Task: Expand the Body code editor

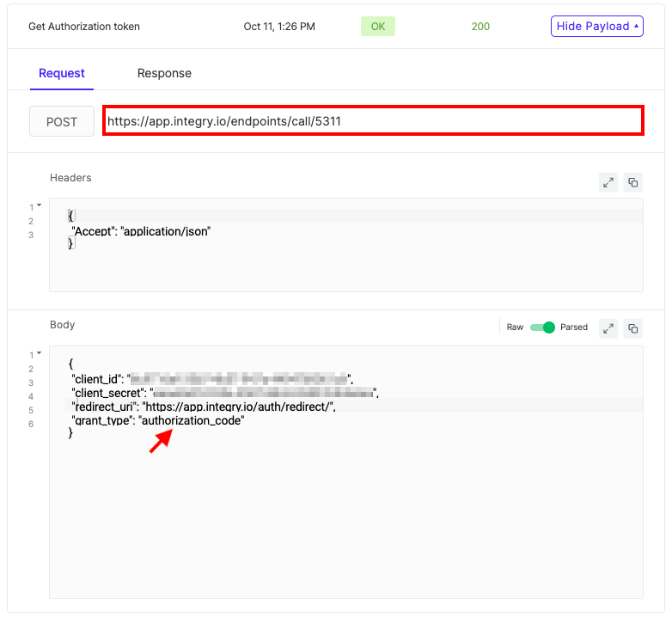Action: 608,328
